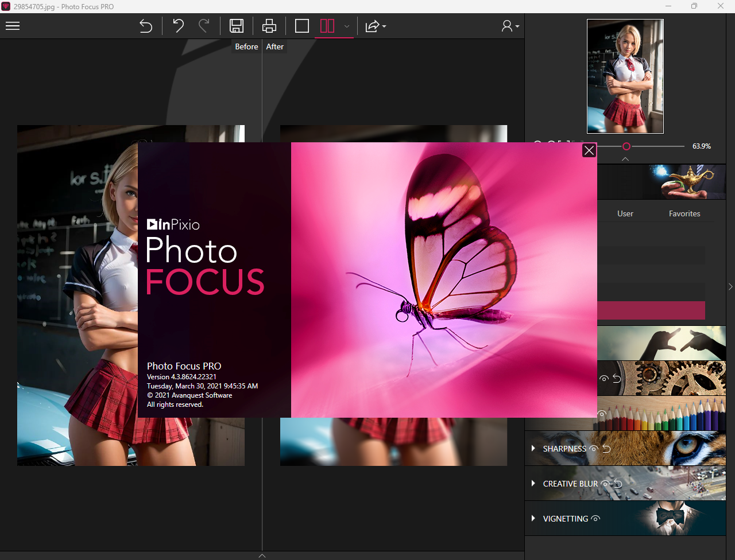Select the side-by-side split view

click(327, 26)
